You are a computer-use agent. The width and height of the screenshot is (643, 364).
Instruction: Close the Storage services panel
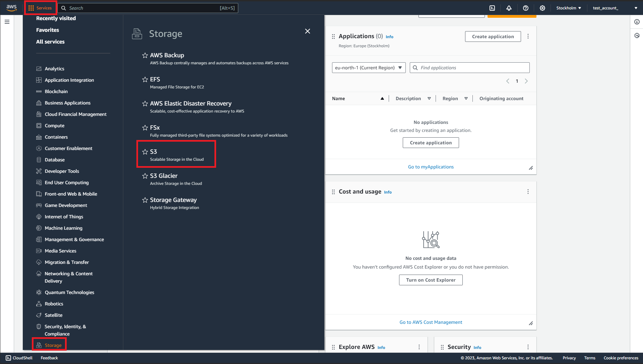307,31
